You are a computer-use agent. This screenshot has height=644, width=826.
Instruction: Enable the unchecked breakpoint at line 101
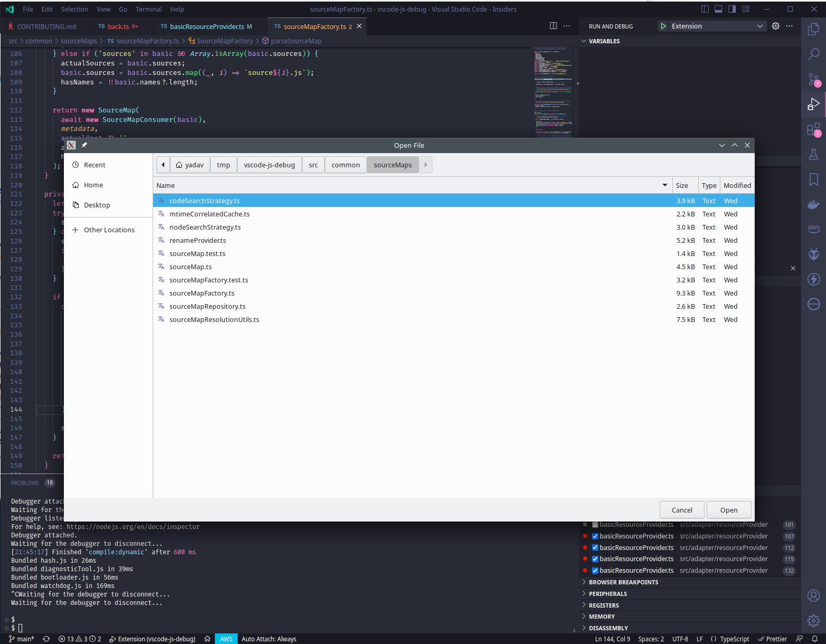pos(595,524)
